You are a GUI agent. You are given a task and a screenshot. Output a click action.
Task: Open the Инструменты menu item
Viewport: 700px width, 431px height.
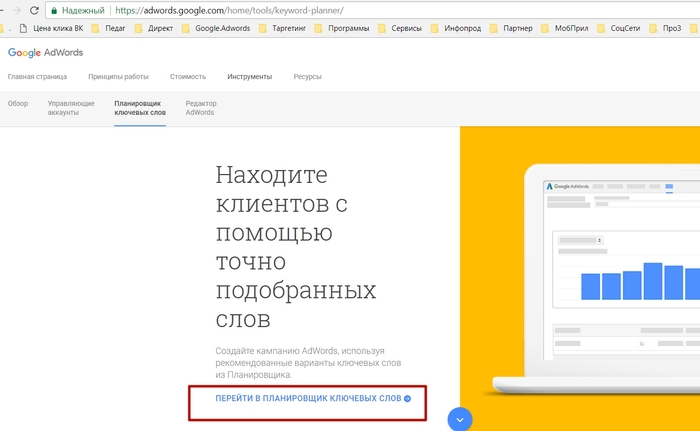250,77
